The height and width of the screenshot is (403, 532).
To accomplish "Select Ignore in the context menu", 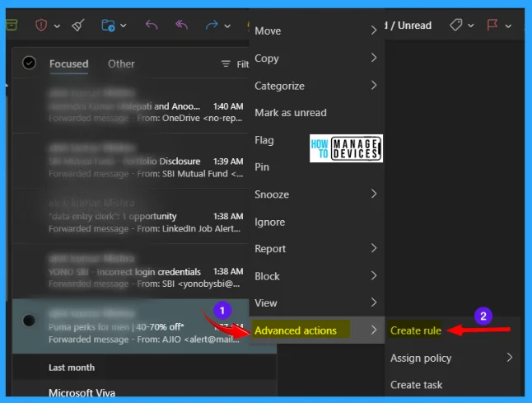I will 317,222.
